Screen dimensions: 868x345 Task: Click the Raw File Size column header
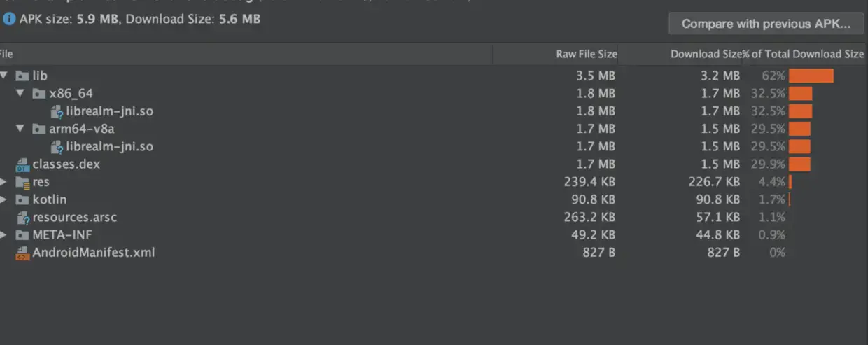point(587,54)
